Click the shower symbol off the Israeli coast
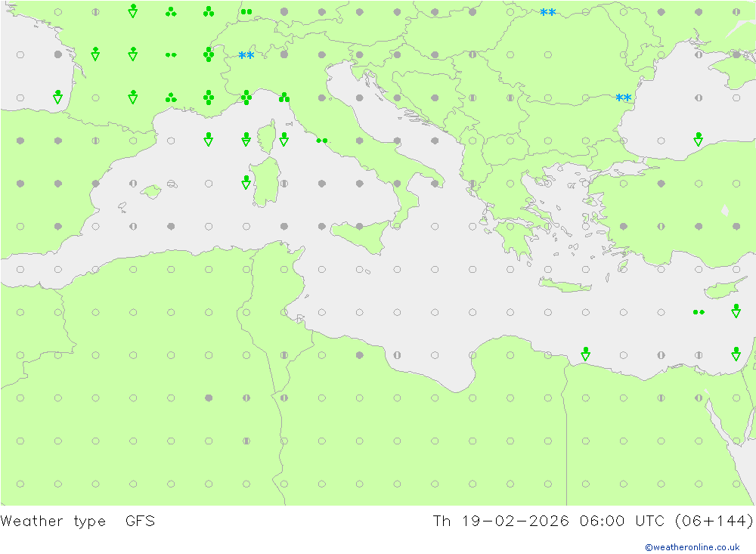 tap(736, 354)
